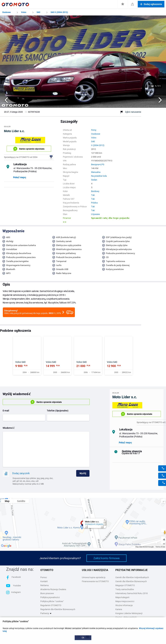Click Na przednie koła drive link
Viewport: 166px width, 644px height.
(x=99, y=176)
